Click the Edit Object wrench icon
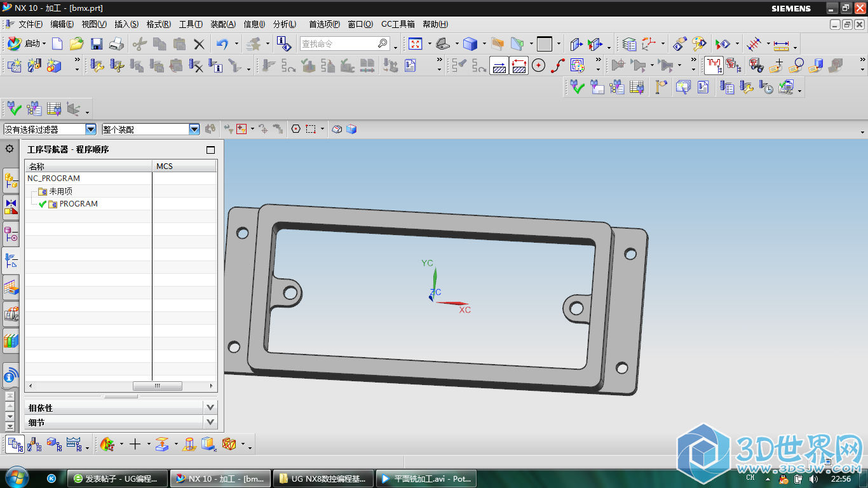This screenshot has width=868, height=488. pyautogui.click(x=97, y=65)
